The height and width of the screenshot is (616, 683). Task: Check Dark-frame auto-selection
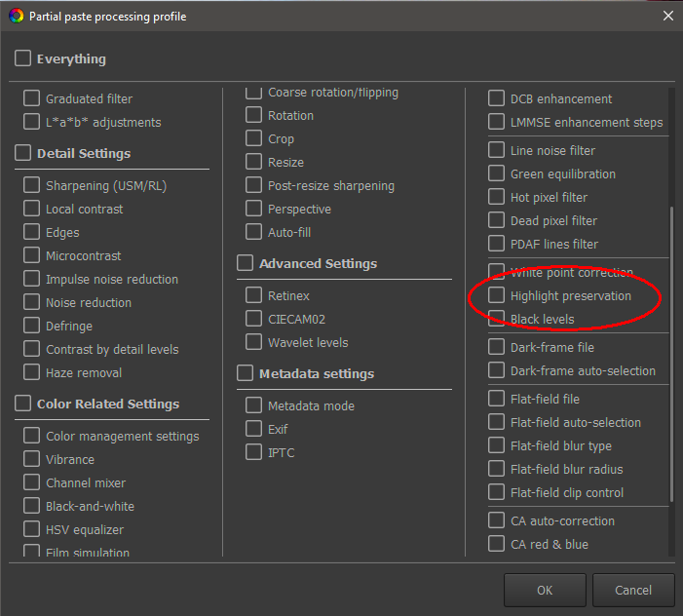click(x=496, y=370)
